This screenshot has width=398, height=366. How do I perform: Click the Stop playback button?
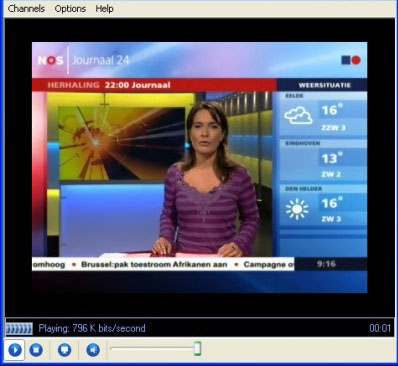pyautogui.click(x=36, y=350)
